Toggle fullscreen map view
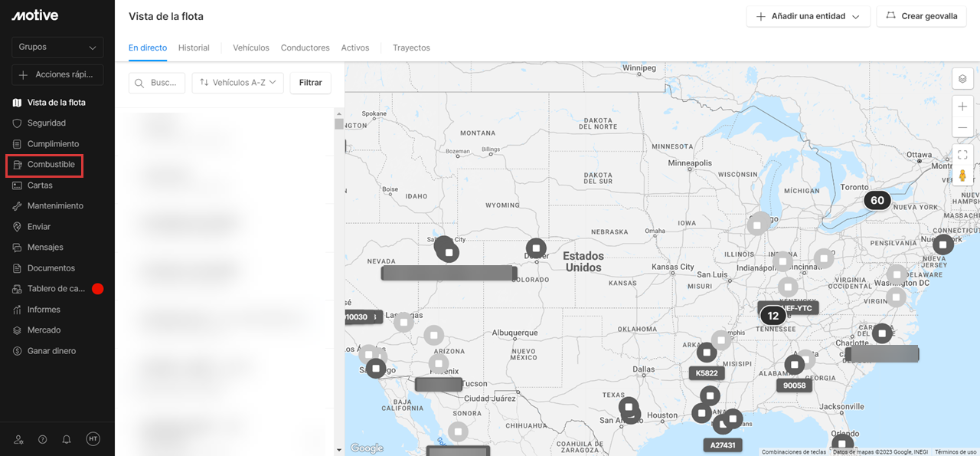The image size is (980, 456). click(x=962, y=155)
